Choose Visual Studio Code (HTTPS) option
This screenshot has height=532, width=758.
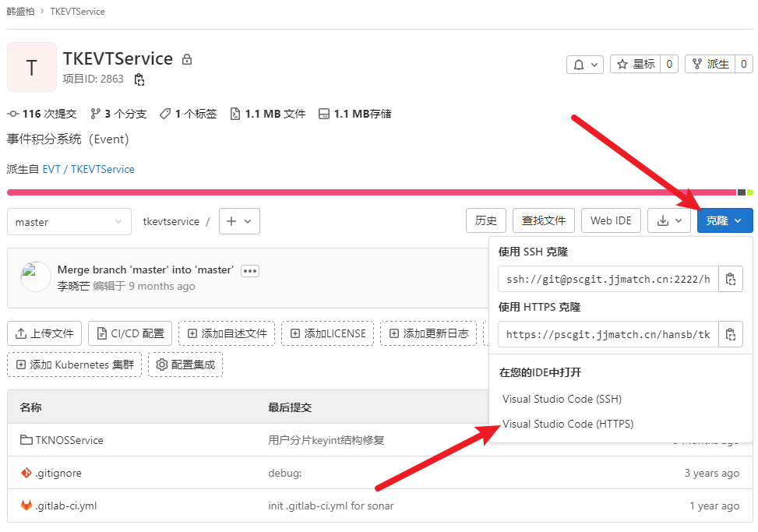(x=568, y=425)
